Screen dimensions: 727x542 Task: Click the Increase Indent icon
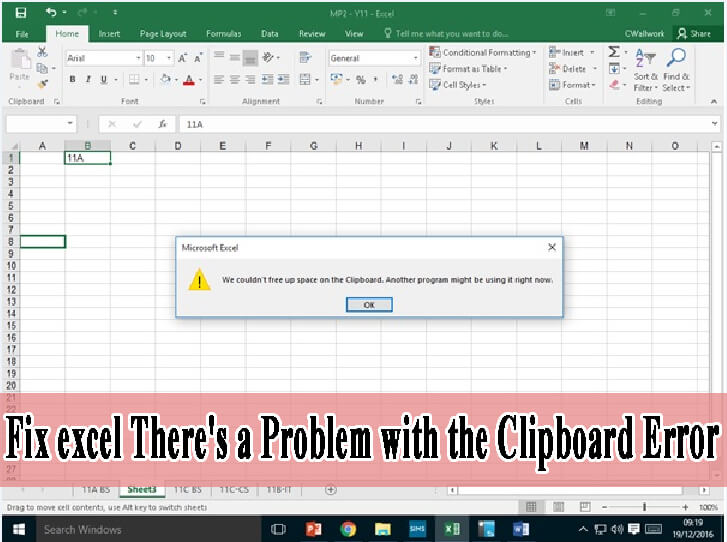tap(283, 80)
